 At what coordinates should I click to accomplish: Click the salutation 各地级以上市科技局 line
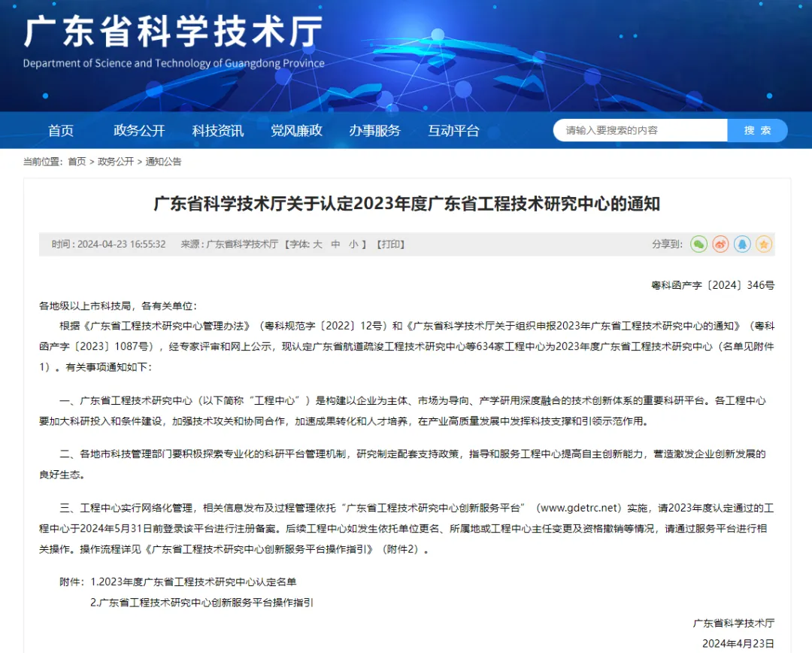pyautogui.click(x=118, y=305)
